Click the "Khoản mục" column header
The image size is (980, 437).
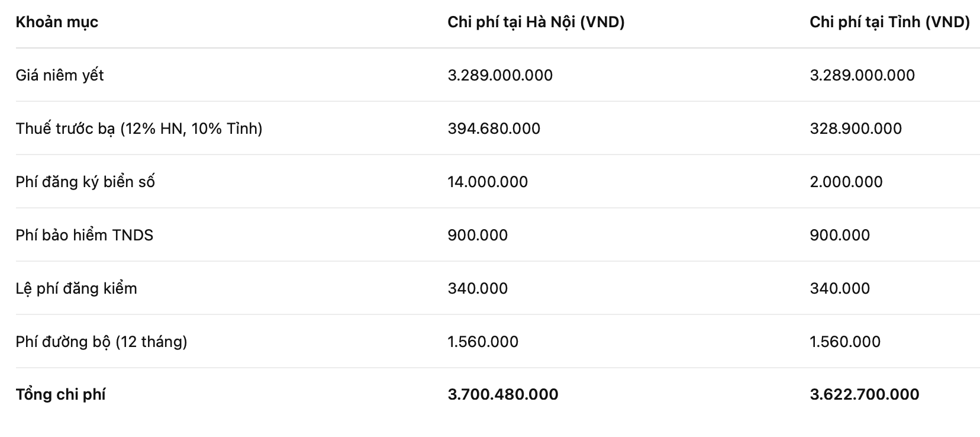[x=57, y=23]
